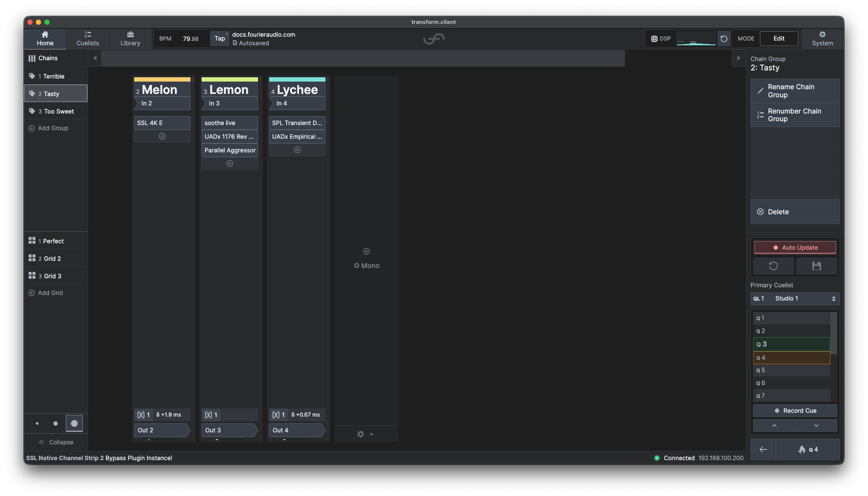Collapse the left sidebar
Screen dimensions: 868x496
[56, 442]
